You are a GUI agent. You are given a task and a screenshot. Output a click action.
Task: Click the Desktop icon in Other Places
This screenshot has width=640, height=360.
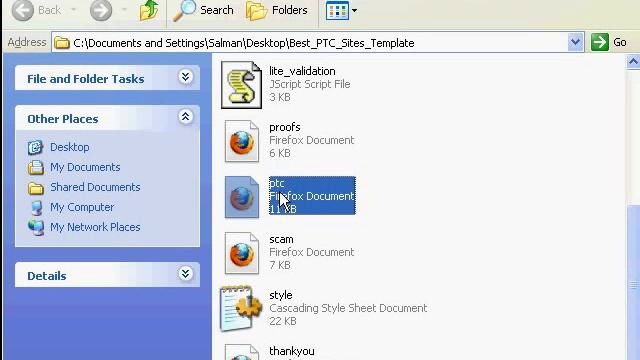36,147
